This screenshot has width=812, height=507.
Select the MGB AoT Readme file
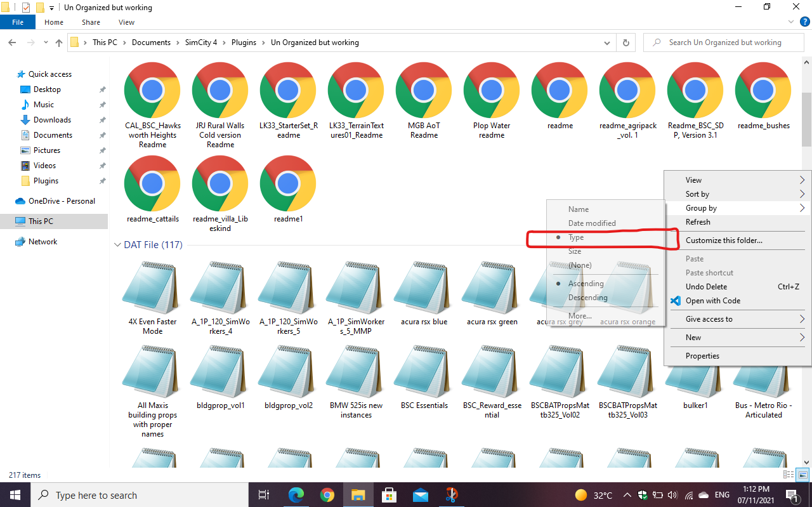coord(424,100)
